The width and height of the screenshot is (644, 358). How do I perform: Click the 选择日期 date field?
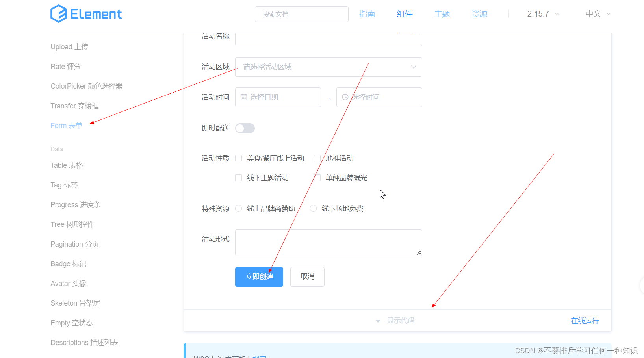click(278, 97)
